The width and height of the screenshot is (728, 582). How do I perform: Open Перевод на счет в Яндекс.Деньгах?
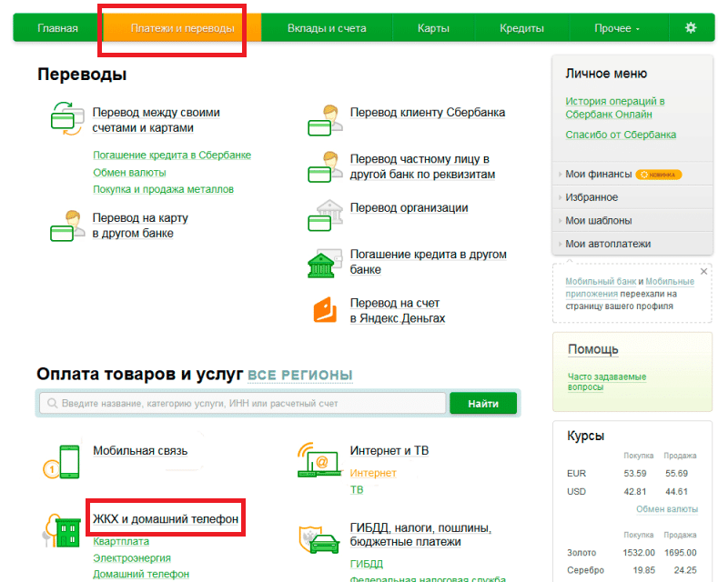point(398,310)
